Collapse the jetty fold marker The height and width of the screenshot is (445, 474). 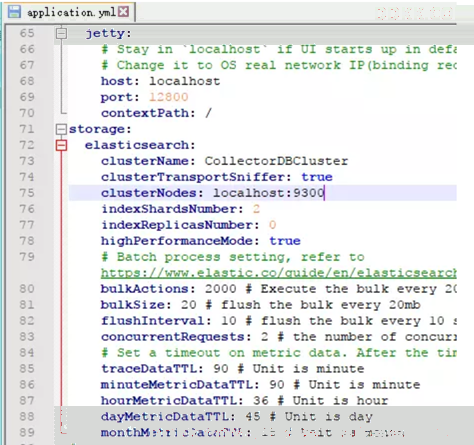point(61,33)
